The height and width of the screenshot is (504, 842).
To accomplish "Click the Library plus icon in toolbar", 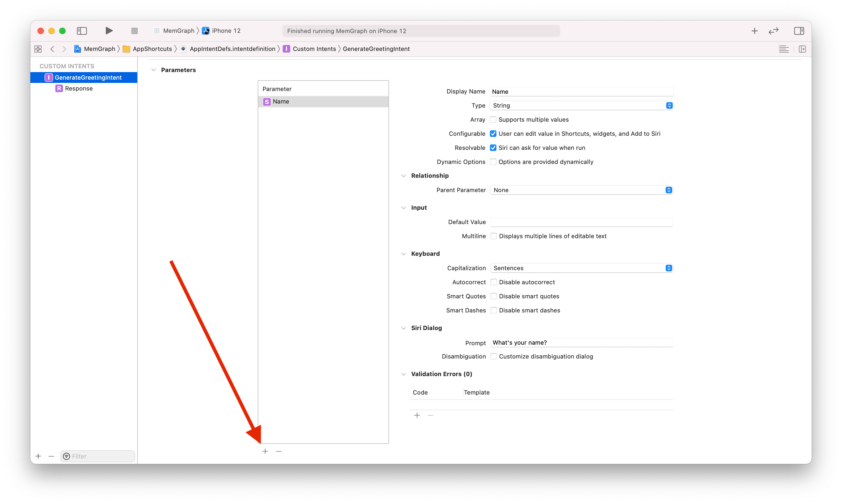I will click(x=754, y=31).
